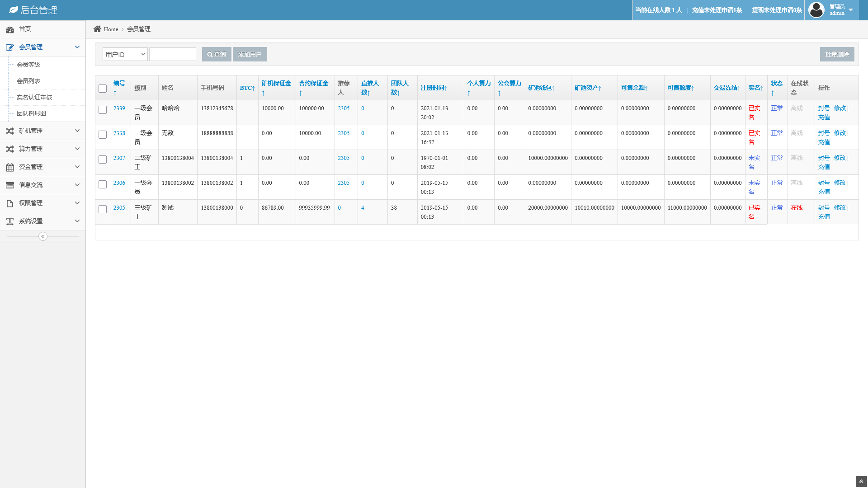Click 充值 link for user 2338
Image resolution: width=868 pixels, height=488 pixels.
[824, 142]
